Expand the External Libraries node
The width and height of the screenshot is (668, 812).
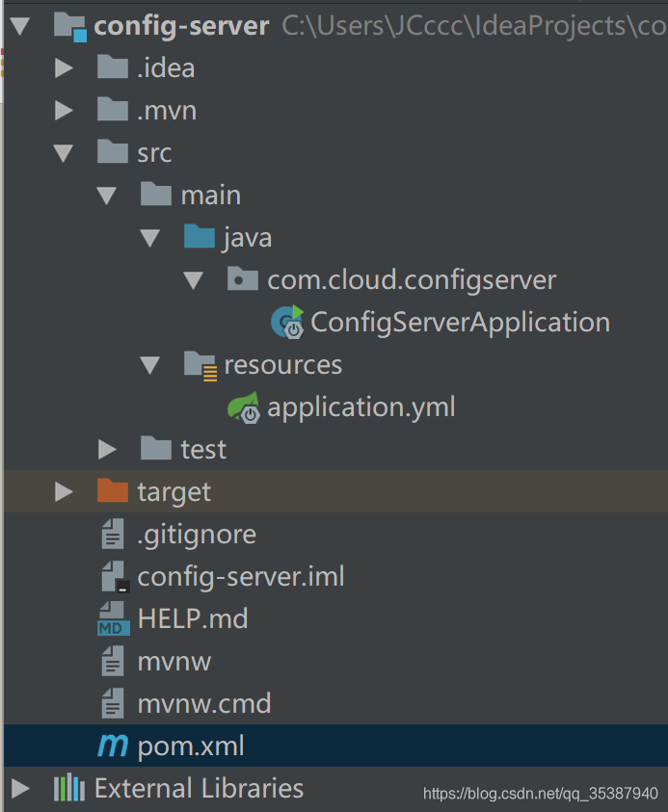click(18, 788)
